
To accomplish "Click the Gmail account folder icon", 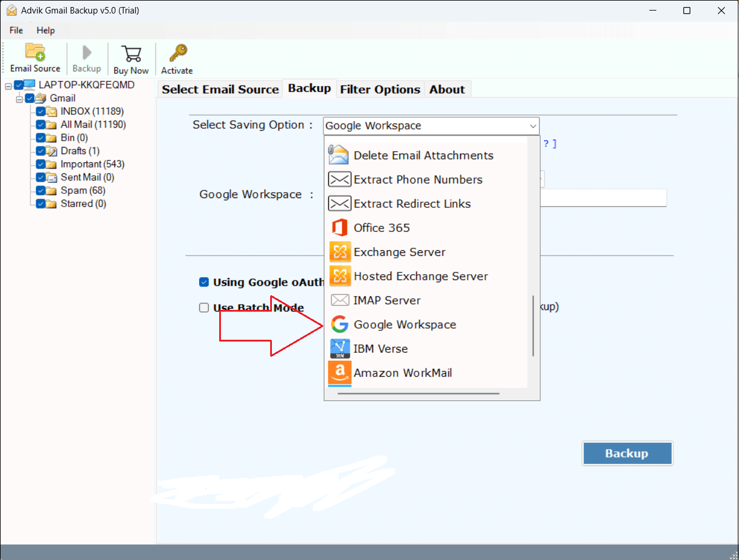I will tap(40, 98).
